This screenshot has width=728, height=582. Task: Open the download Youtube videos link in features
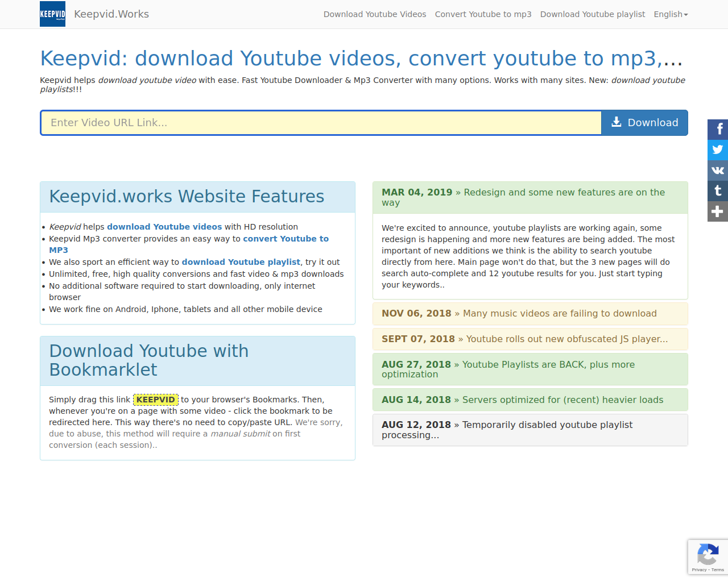click(x=164, y=227)
